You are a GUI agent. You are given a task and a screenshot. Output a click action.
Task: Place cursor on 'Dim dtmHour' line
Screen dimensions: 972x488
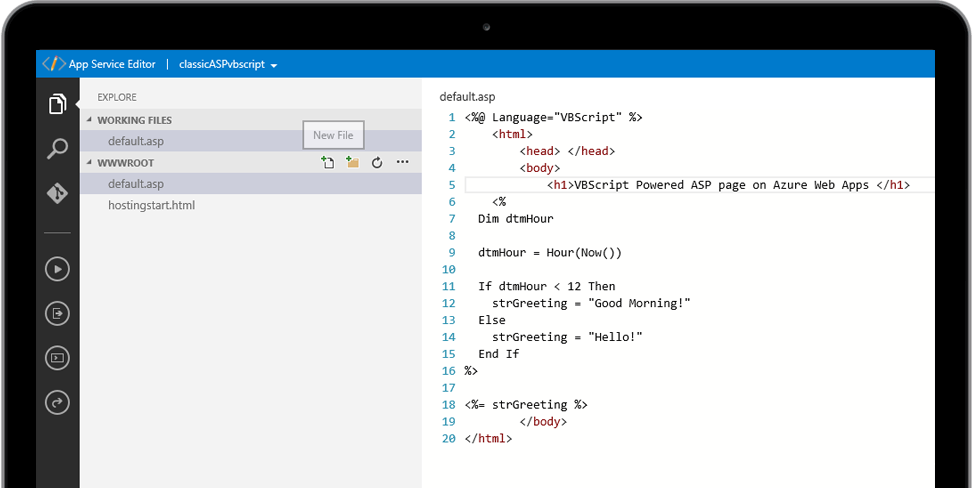click(x=516, y=219)
